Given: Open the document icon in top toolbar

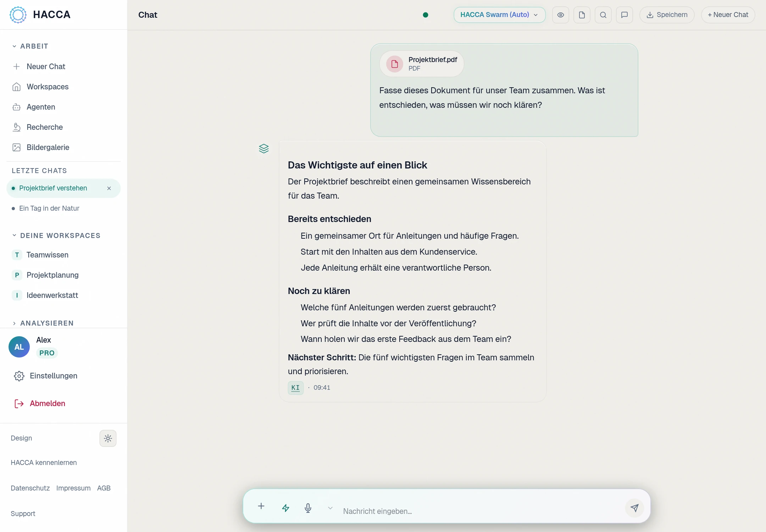Looking at the screenshot, I should pyautogui.click(x=582, y=15).
